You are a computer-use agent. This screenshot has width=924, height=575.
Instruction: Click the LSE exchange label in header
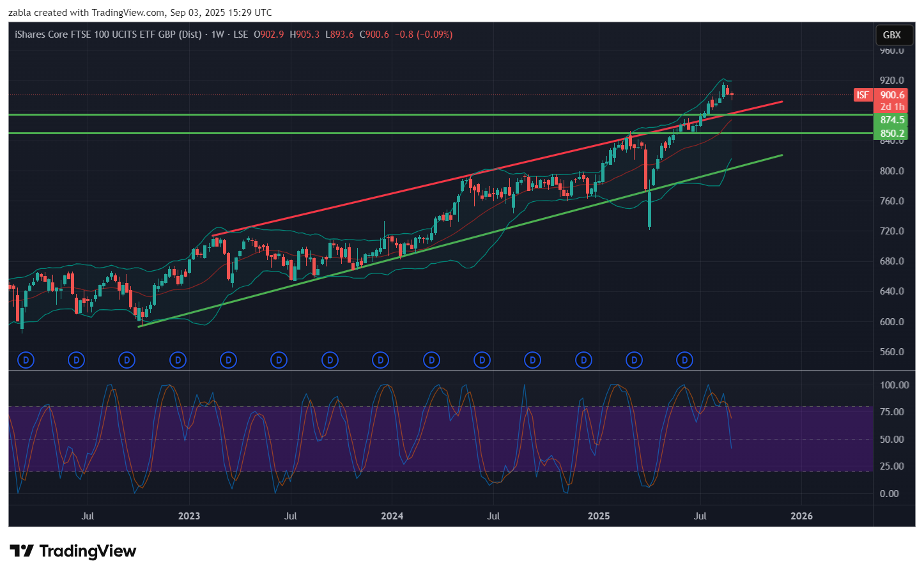[x=240, y=34]
